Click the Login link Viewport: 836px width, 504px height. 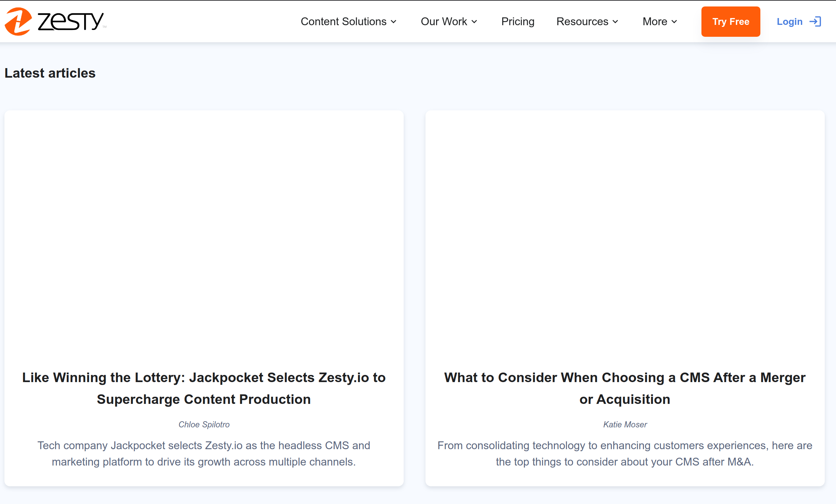(x=789, y=21)
